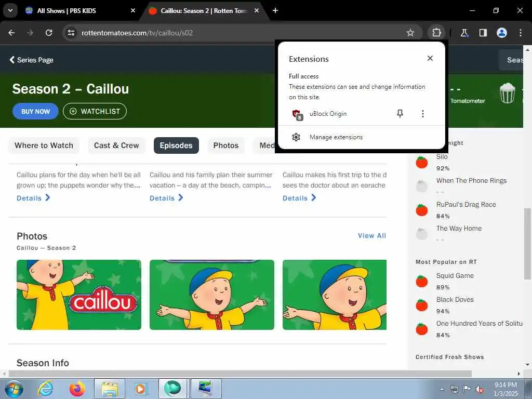
Task: Click the browser forward arrow
Action: pos(30,33)
